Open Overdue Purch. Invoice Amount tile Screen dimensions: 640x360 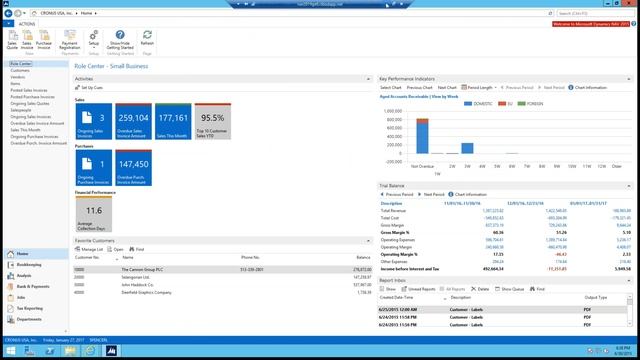tap(133, 168)
